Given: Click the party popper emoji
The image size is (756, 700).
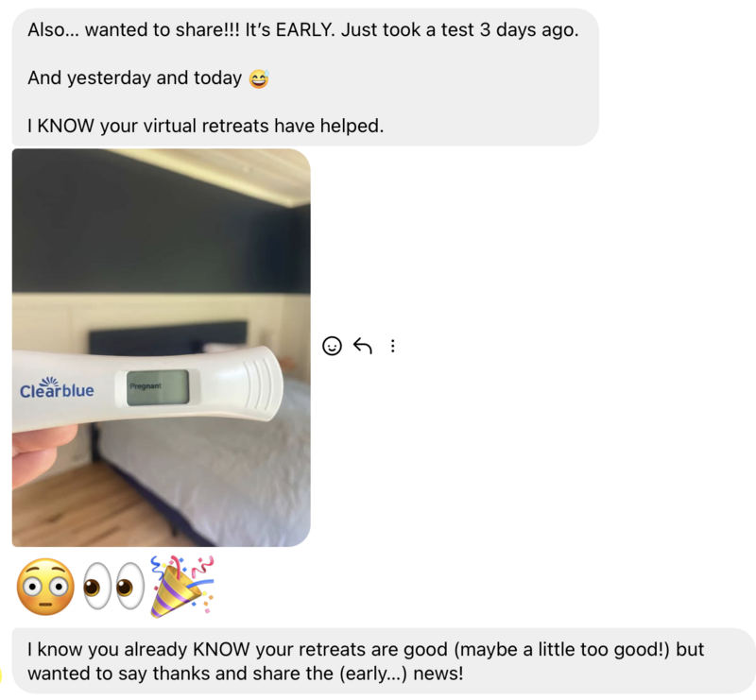Looking at the screenshot, I should tap(182, 587).
